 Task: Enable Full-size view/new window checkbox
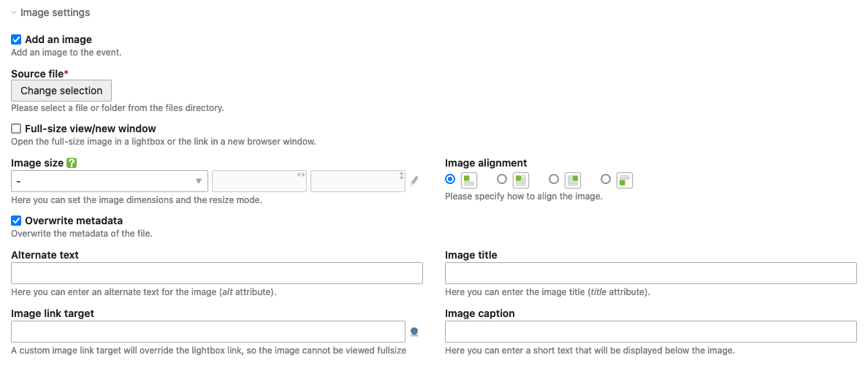[x=16, y=129]
